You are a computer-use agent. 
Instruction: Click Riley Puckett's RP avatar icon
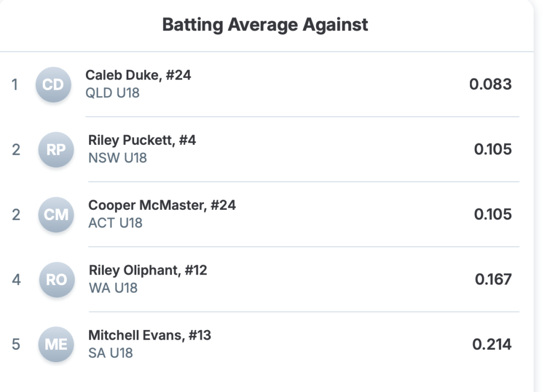pyautogui.click(x=56, y=150)
